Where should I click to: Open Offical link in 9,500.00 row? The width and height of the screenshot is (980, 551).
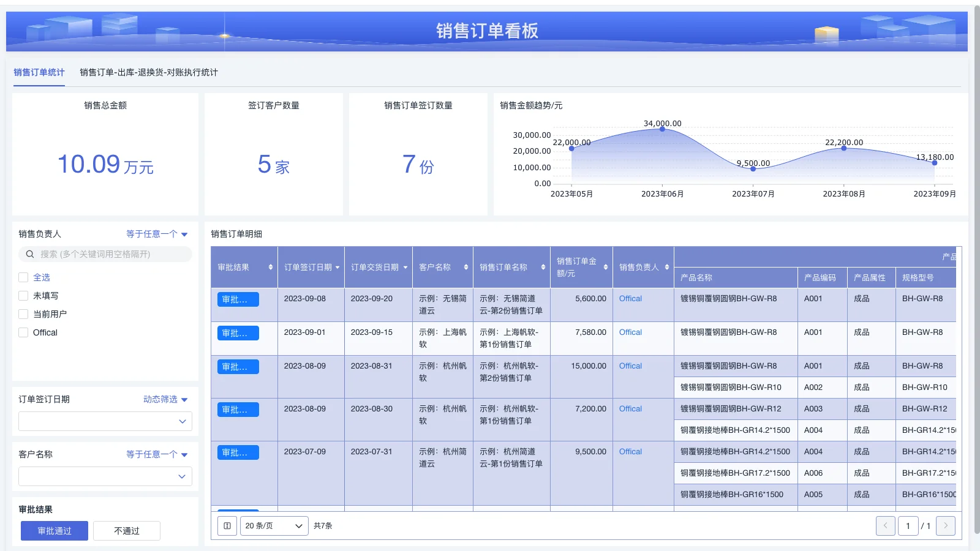(630, 452)
